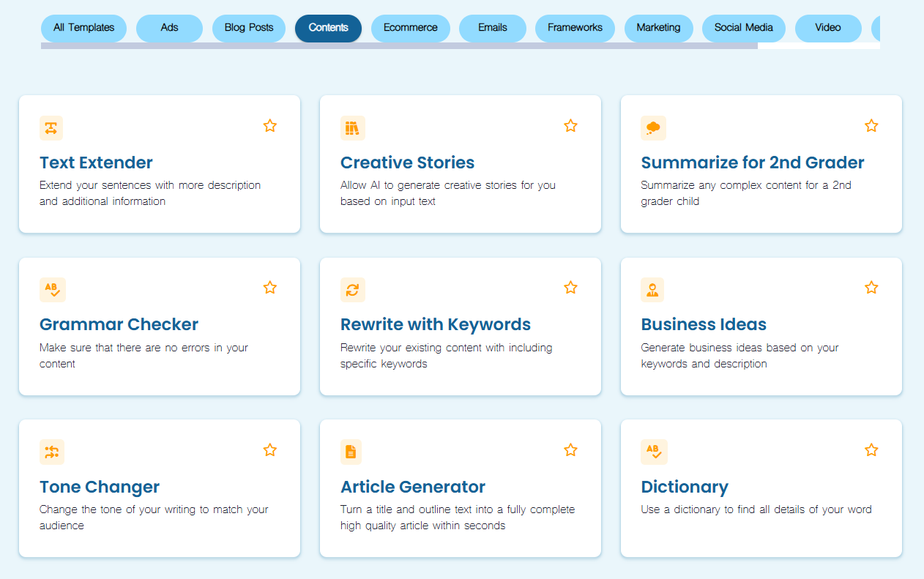Open the Grammar Checker template title
This screenshot has width=924, height=579.
[119, 324]
